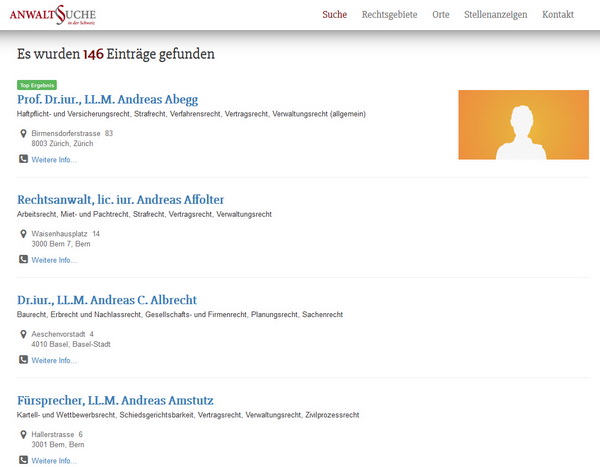The height and width of the screenshot is (467, 600).
Task: Click the '3001 Bern, Bern' text
Action: pyautogui.click(x=58, y=444)
